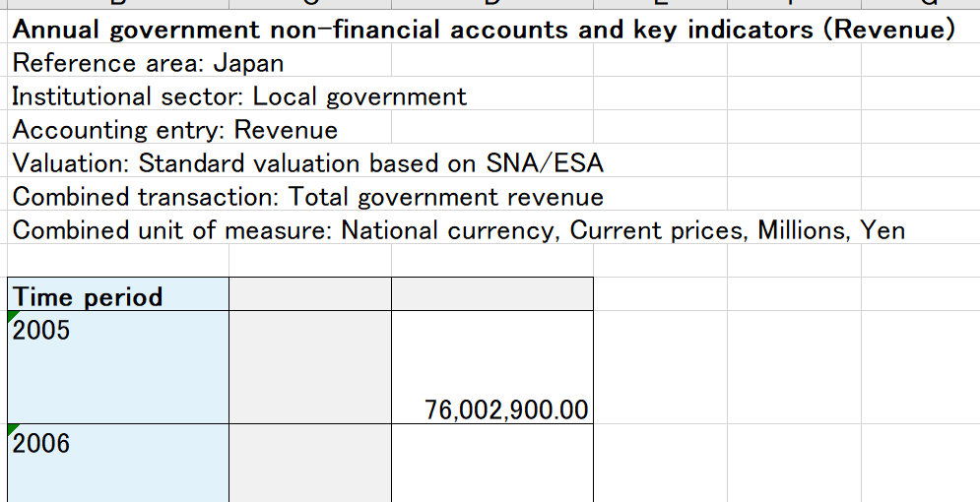Image resolution: width=980 pixels, height=502 pixels.
Task: Click the 76,002,900.00 value cell
Action: (x=492, y=367)
